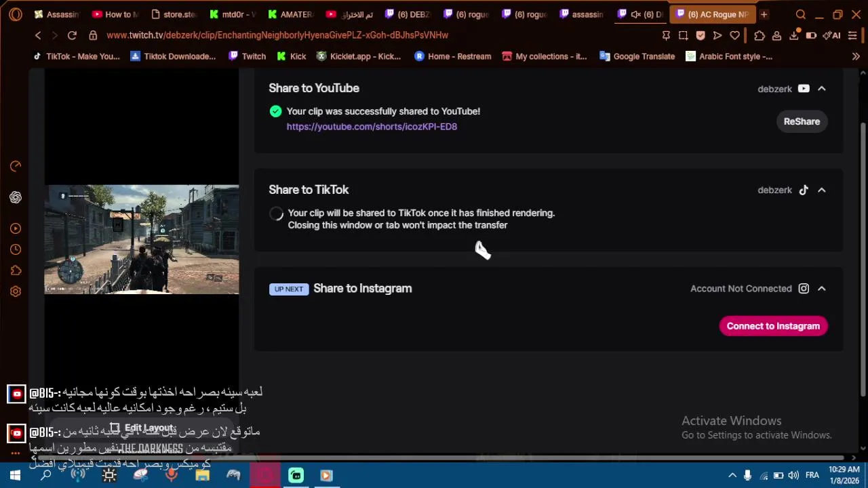
Task: Open the ad blocker shield icon
Action: (x=701, y=35)
